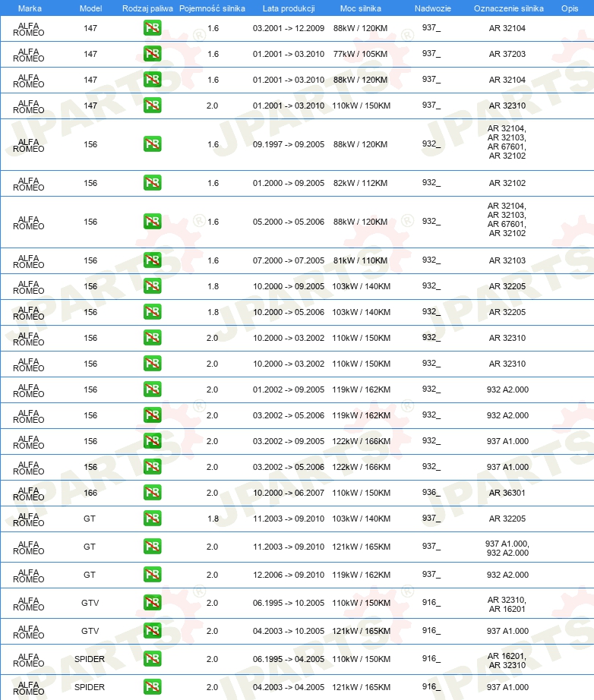
Task: Select the AR 36301 engine code cell
Action: [507, 493]
